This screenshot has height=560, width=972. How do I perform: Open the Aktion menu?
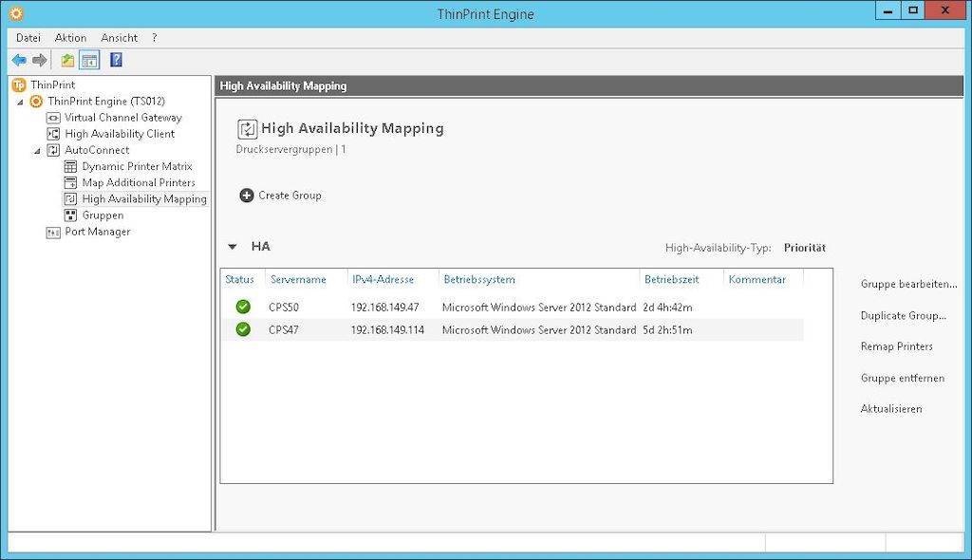point(70,38)
